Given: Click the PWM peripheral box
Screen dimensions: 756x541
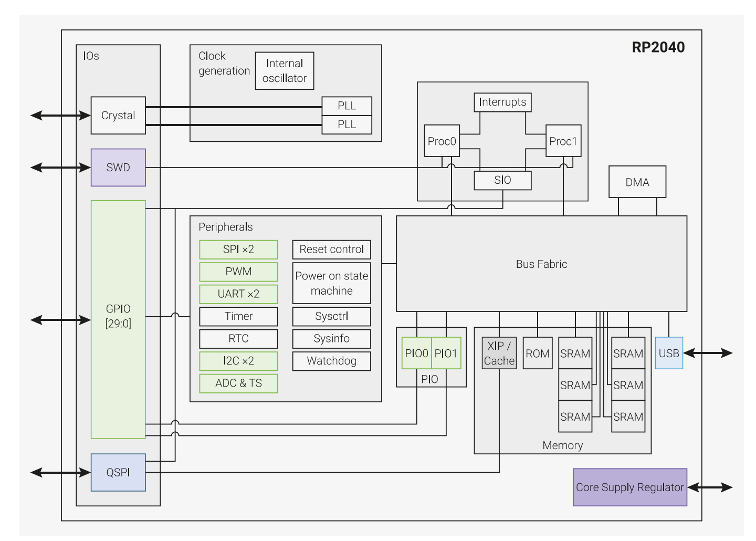Looking at the screenshot, I should tap(238, 272).
